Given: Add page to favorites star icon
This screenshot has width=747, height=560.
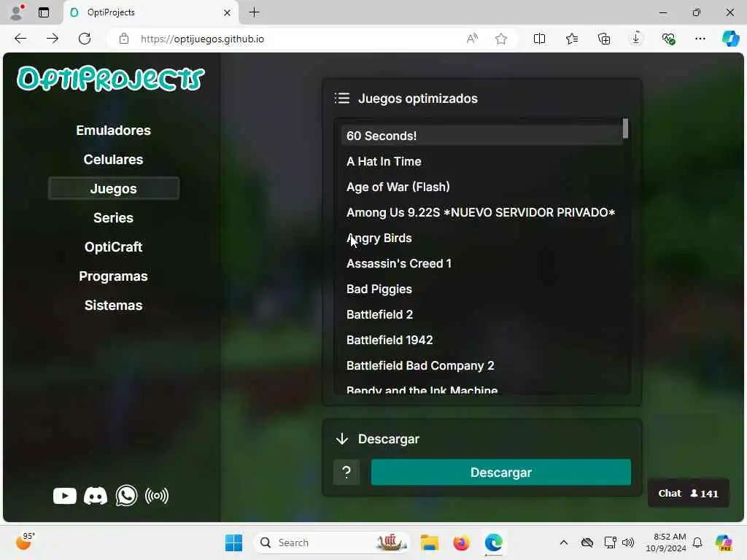Looking at the screenshot, I should pos(500,39).
